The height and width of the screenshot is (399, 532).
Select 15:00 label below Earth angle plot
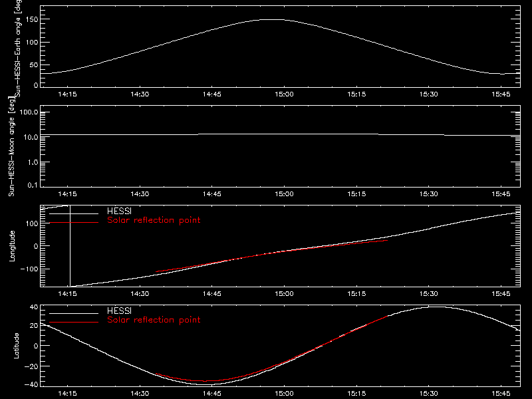[x=284, y=94]
